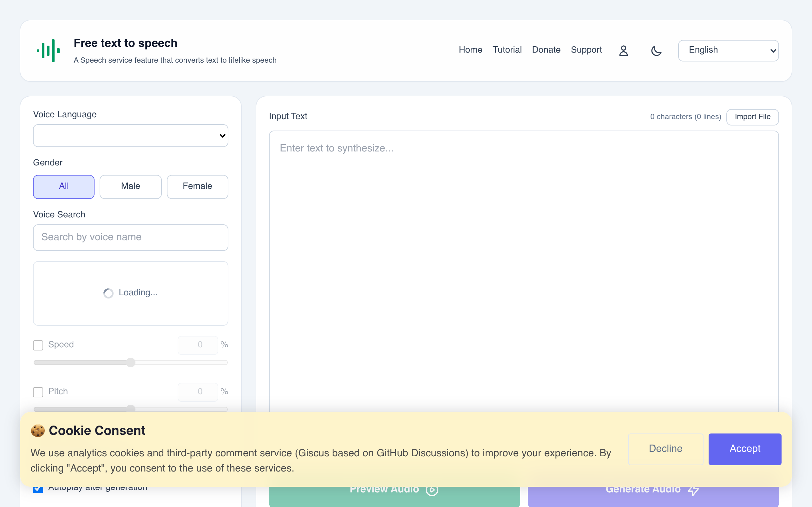Expand the English site language selector
Viewport: 812px width, 507px height.
point(728,51)
